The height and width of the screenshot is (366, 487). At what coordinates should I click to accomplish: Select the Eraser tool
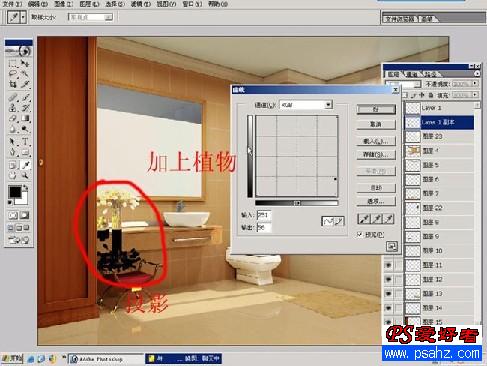click(13, 119)
